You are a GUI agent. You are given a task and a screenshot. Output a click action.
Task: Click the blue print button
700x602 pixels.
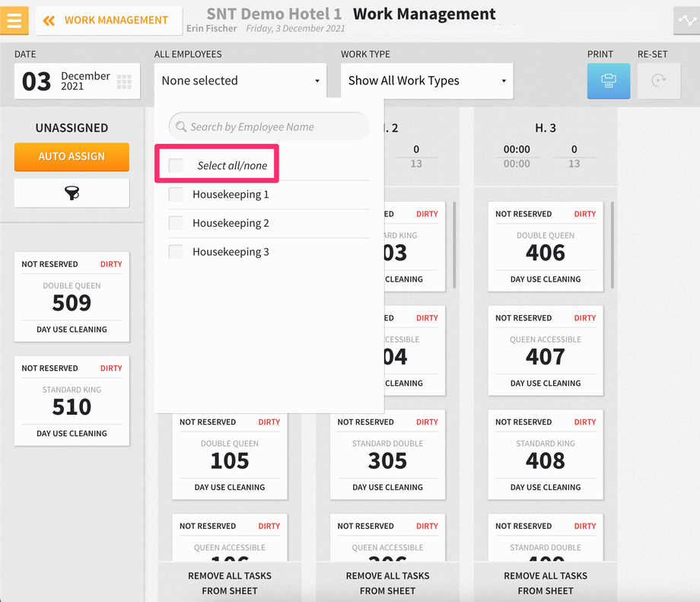click(609, 81)
